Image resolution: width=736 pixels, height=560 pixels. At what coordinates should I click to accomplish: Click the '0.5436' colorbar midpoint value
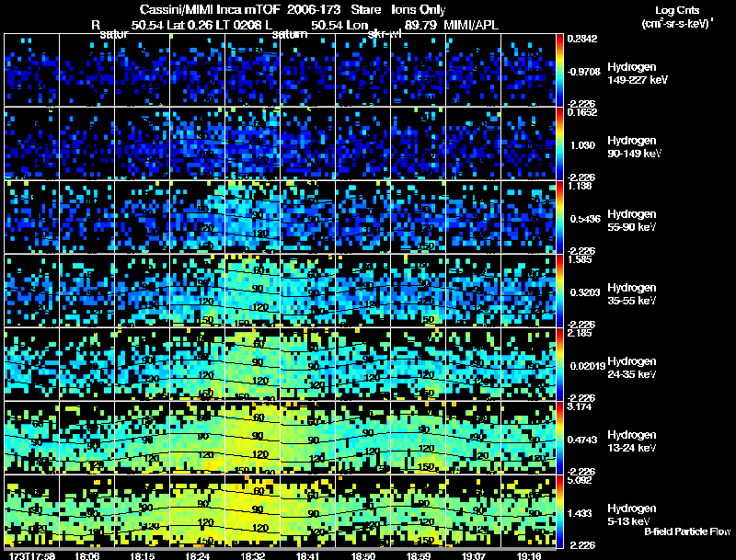pyautogui.click(x=585, y=219)
